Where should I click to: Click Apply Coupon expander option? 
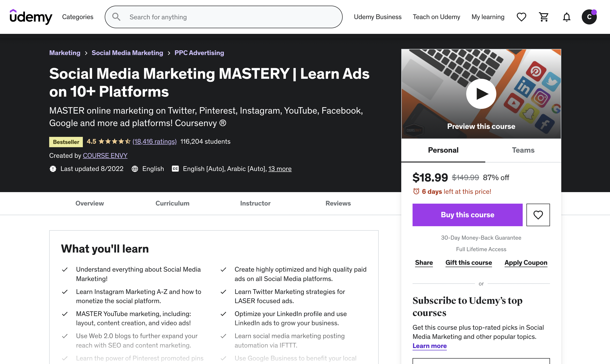pyautogui.click(x=526, y=262)
